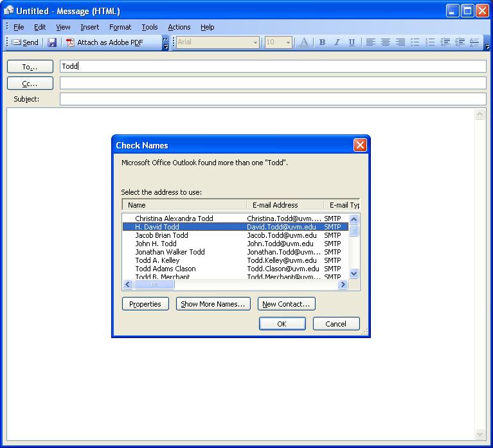Confirm selection with OK
Image resolution: width=493 pixels, height=448 pixels.
point(282,324)
